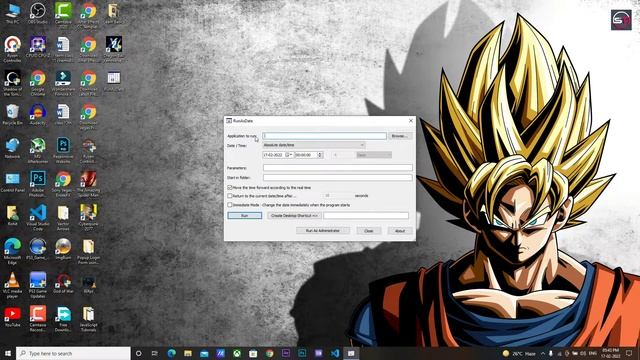Open the JavaScript Tutorials folder
640x360 pixels.
coord(88,319)
